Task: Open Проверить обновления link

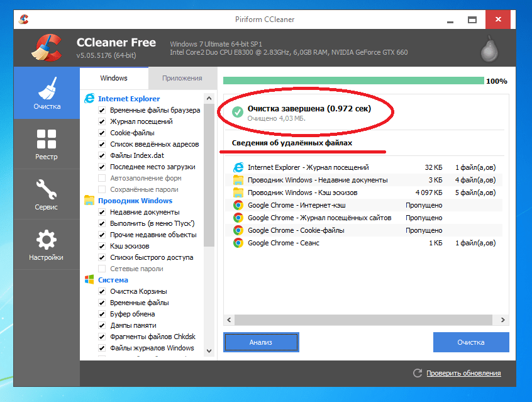Action: [x=463, y=373]
